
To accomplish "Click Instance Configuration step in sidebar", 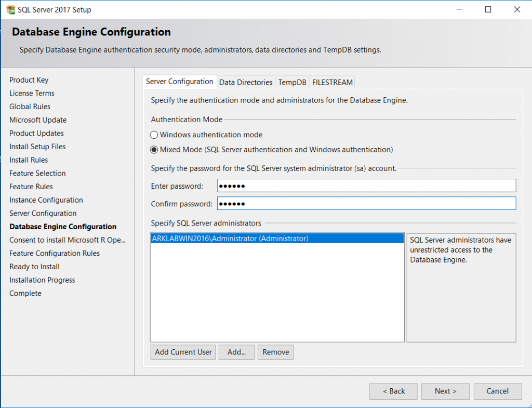I will click(x=46, y=200).
